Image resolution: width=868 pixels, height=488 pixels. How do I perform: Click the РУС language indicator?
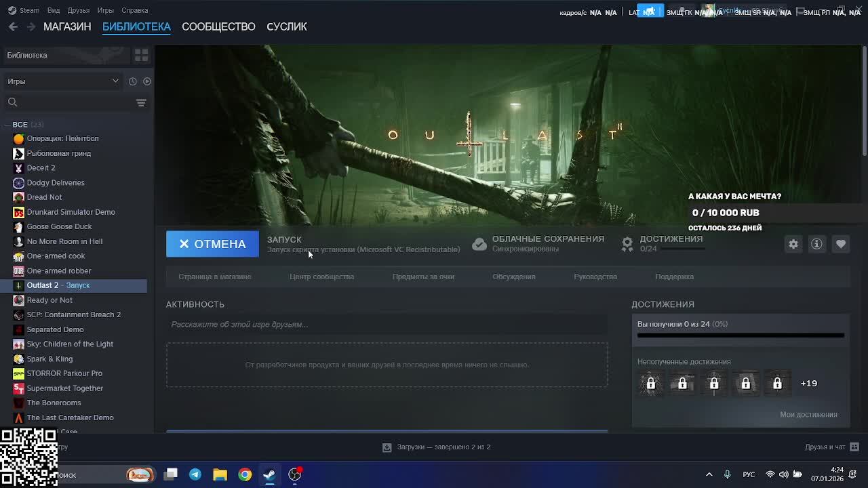(x=749, y=474)
